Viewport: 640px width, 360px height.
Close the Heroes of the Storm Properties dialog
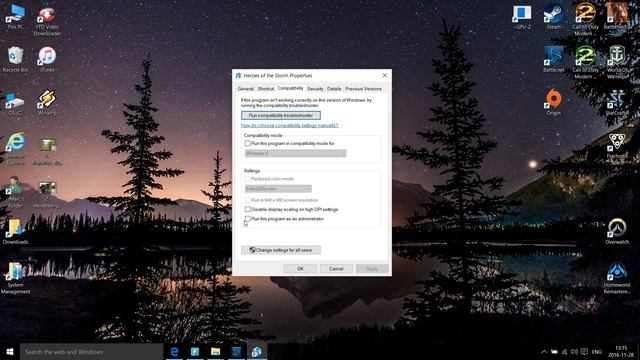(x=384, y=76)
